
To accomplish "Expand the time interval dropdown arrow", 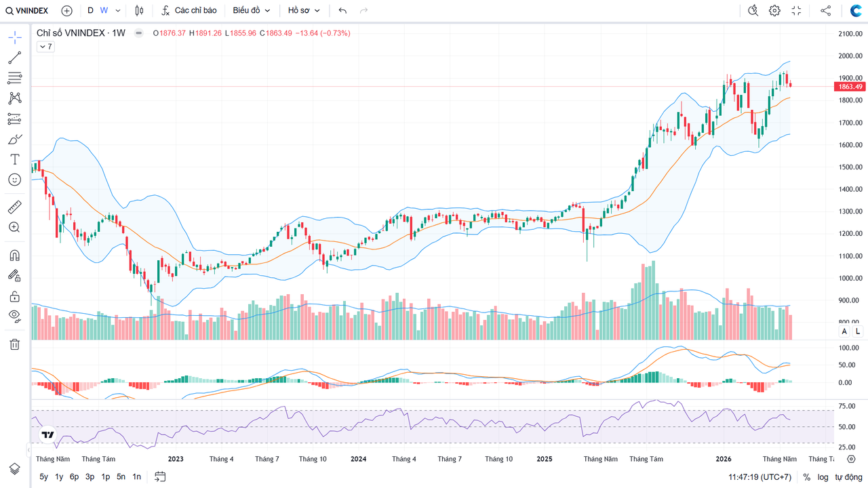I will [118, 10].
